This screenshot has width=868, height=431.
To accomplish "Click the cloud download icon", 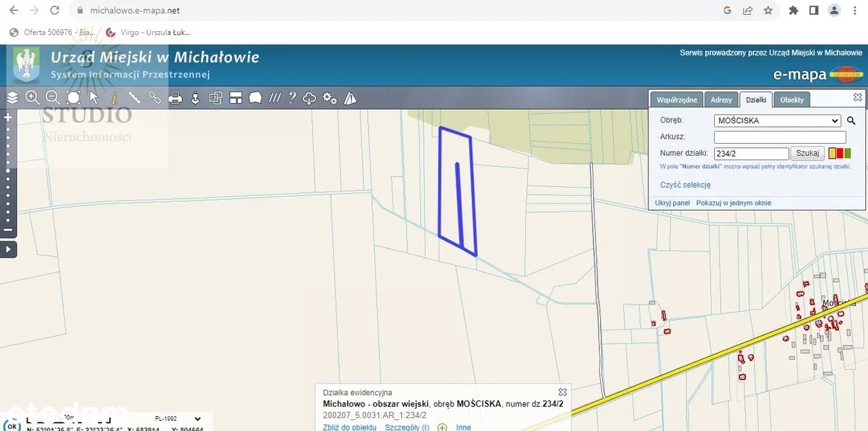I will click(x=309, y=98).
